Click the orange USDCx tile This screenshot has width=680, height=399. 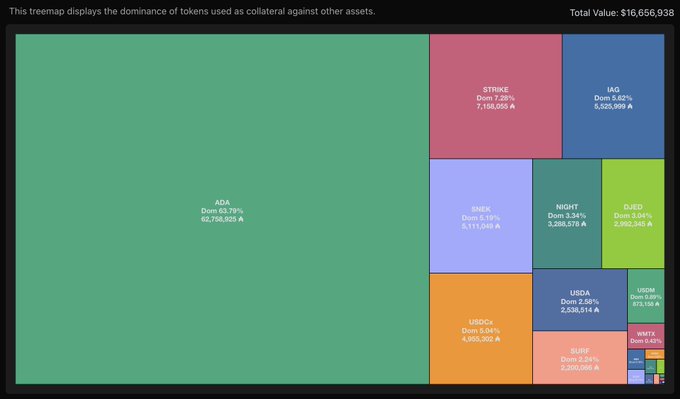tap(481, 329)
